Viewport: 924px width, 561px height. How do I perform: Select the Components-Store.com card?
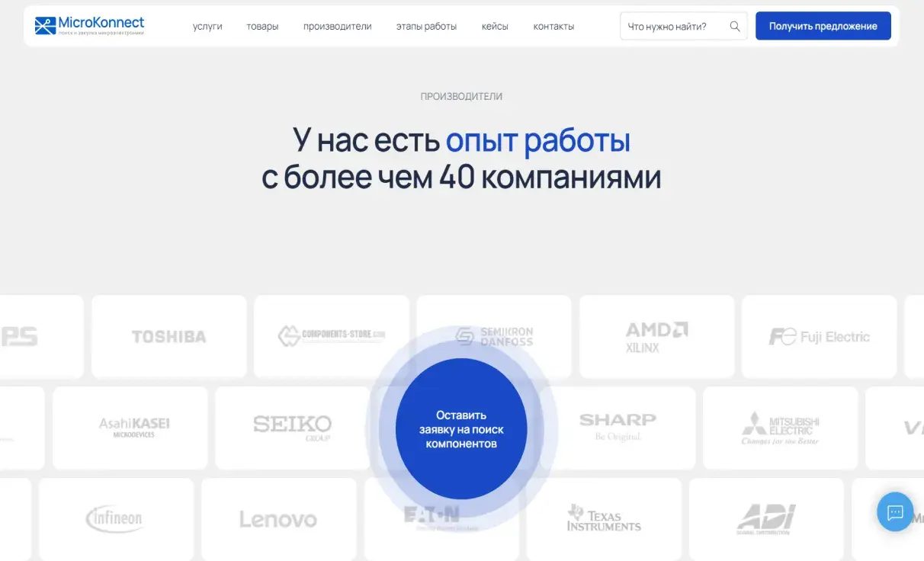tap(332, 336)
